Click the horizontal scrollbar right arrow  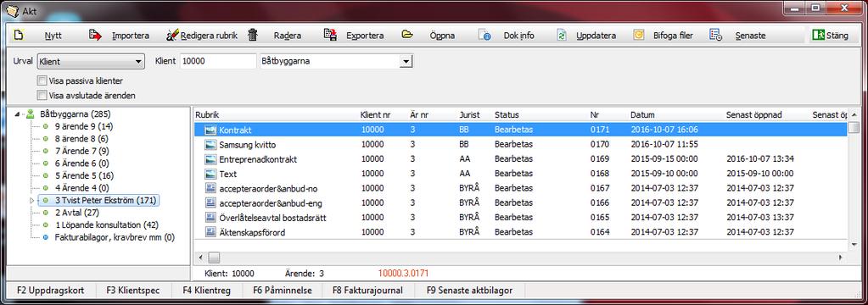pyautogui.click(x=840, y=258)
